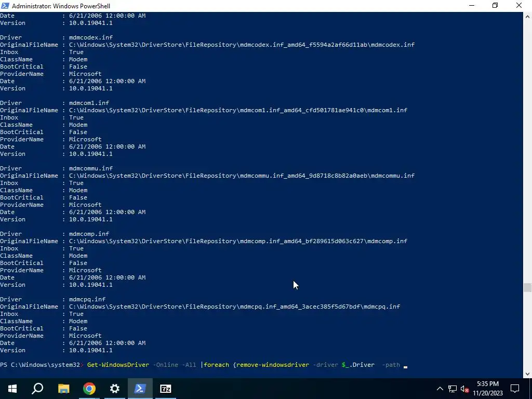Screen dimensions: 532x399
Task: Click the mdmcpq.inf OriginalFileName path
Action: [x=234, y=307]
